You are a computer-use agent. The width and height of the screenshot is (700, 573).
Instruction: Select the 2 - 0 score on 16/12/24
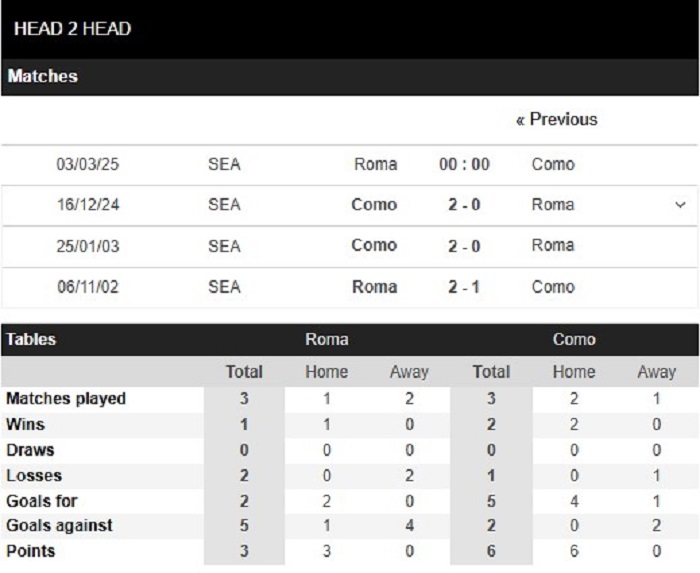pyautogui.click(x=464, y=205)
